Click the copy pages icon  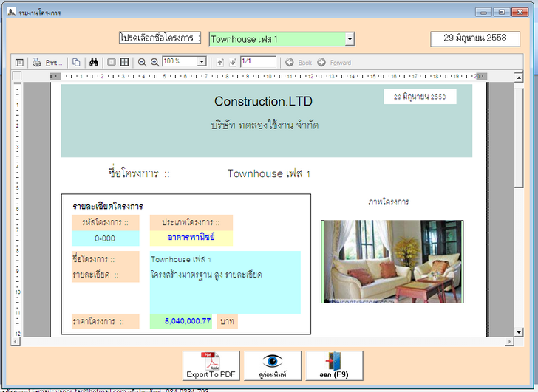click(76, 62)
